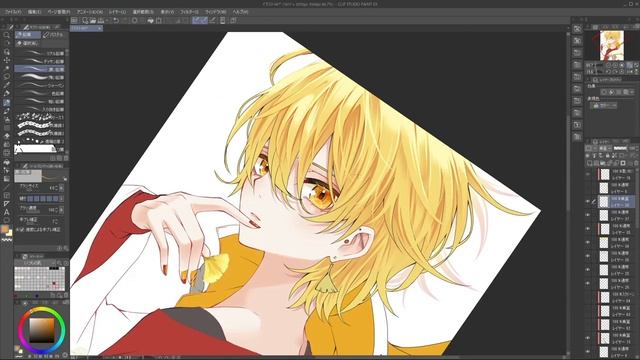Click the selected layer's thumbnail

[x=604, y=201]
